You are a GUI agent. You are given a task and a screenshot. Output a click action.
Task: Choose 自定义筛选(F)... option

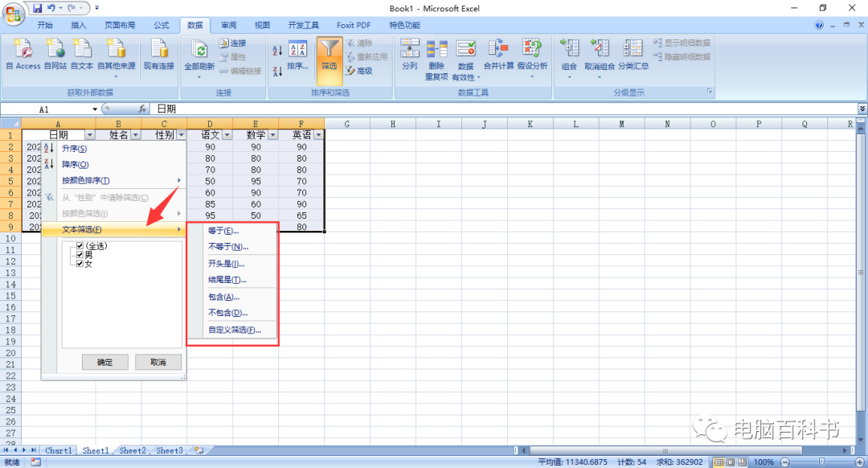[232, 330]
